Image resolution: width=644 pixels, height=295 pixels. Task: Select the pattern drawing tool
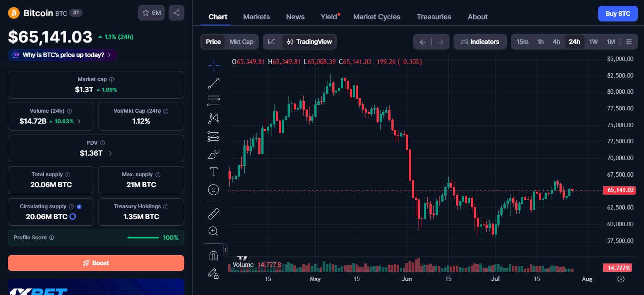[214, 118]
